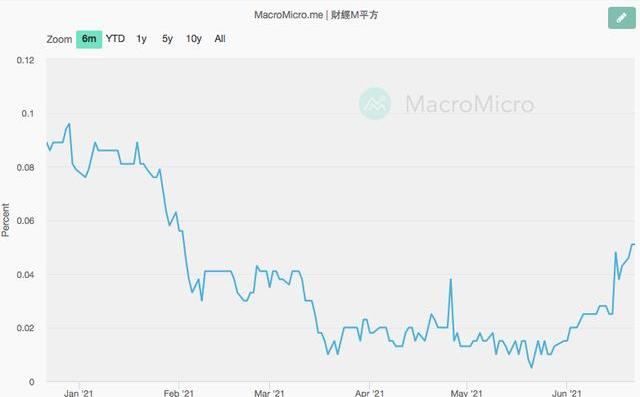Image resolution: width=640 pixels, height=397 pixels.
Task: Switch zoom range to YTD
Action: (x=115, y=39)
